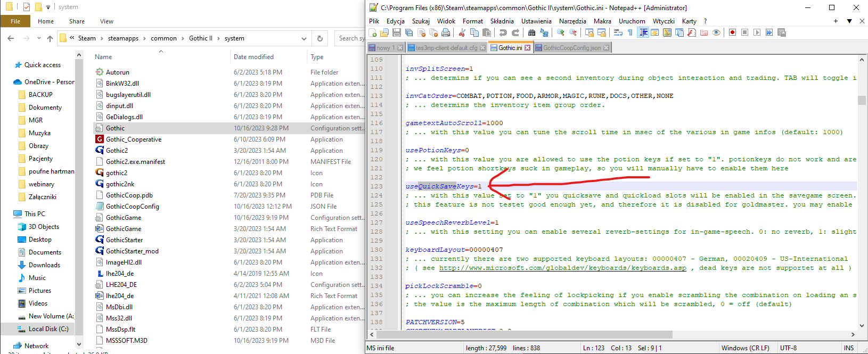Click steamapps in breadcrumb path
868x354 pixels.
tap(123, 38)
